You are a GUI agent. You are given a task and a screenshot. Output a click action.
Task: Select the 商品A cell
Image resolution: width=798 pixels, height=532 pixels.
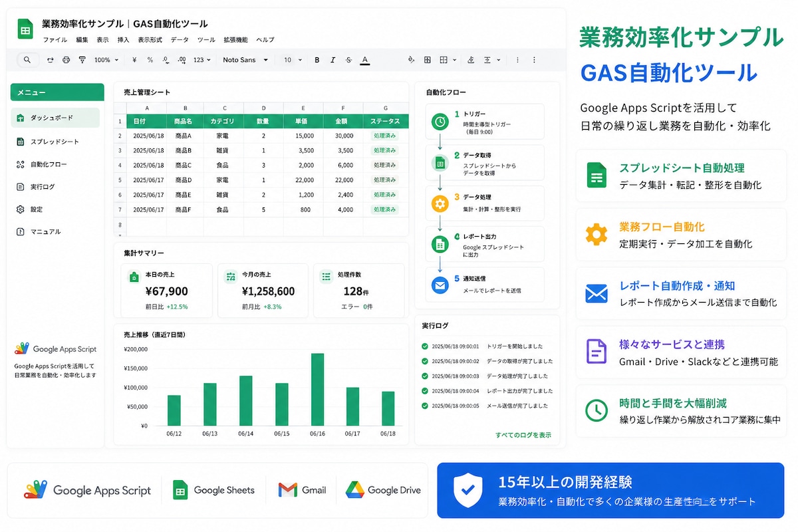[184, 136]
